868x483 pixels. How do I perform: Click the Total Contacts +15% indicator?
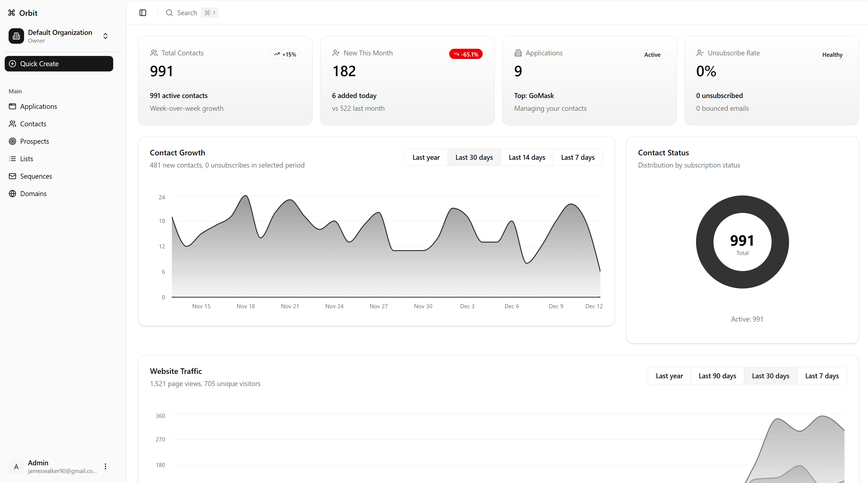[285, 54]
